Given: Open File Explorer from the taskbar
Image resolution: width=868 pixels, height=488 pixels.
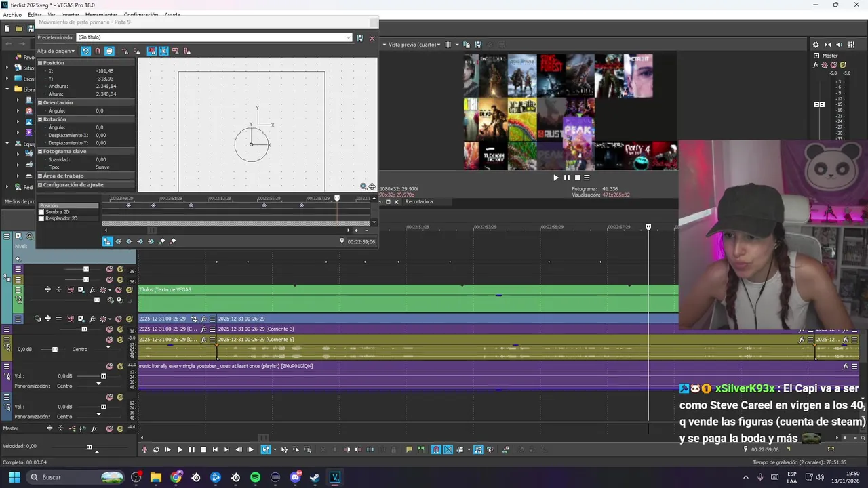Looking at the screenshot, I should point(156,477).
